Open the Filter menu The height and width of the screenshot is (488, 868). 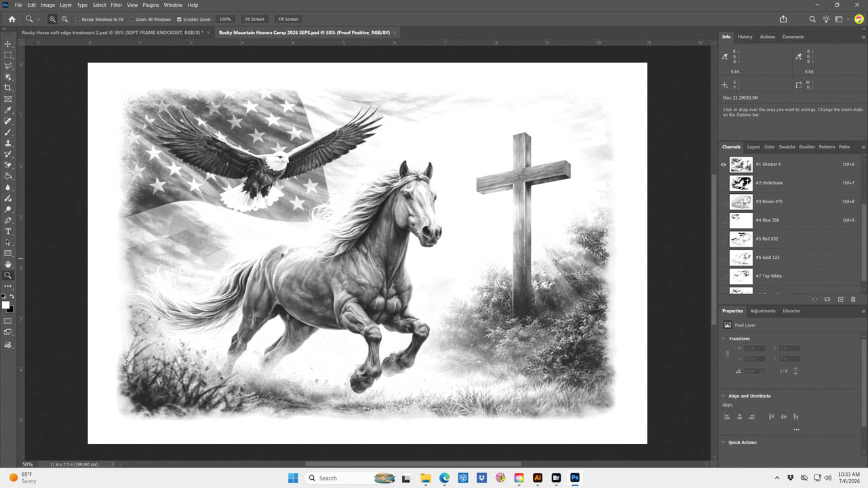pyautogui.click(x=116, y=5)
